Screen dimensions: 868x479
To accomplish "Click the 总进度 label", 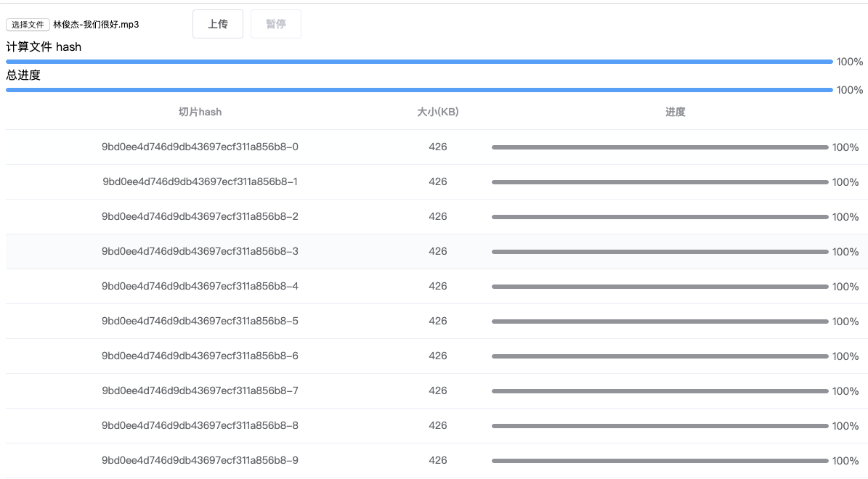I will click(23, 75).
